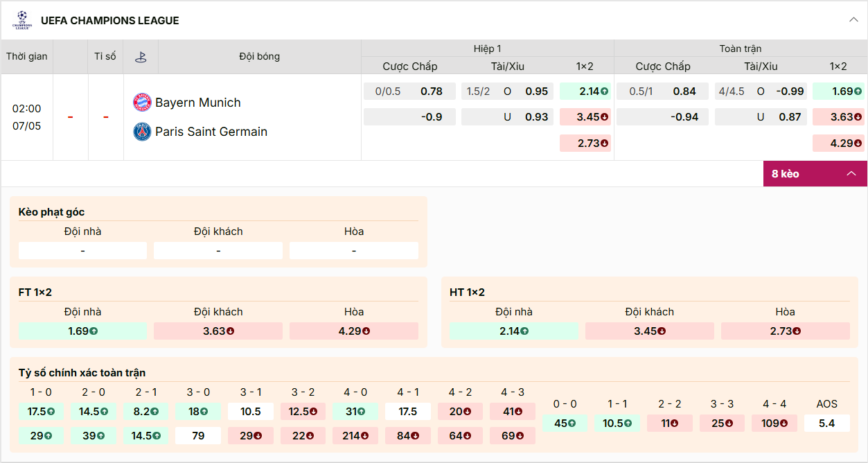This screenshot has height=463, width=868.
Task: Collapse the 8 kèo panel
Action: 815,174
